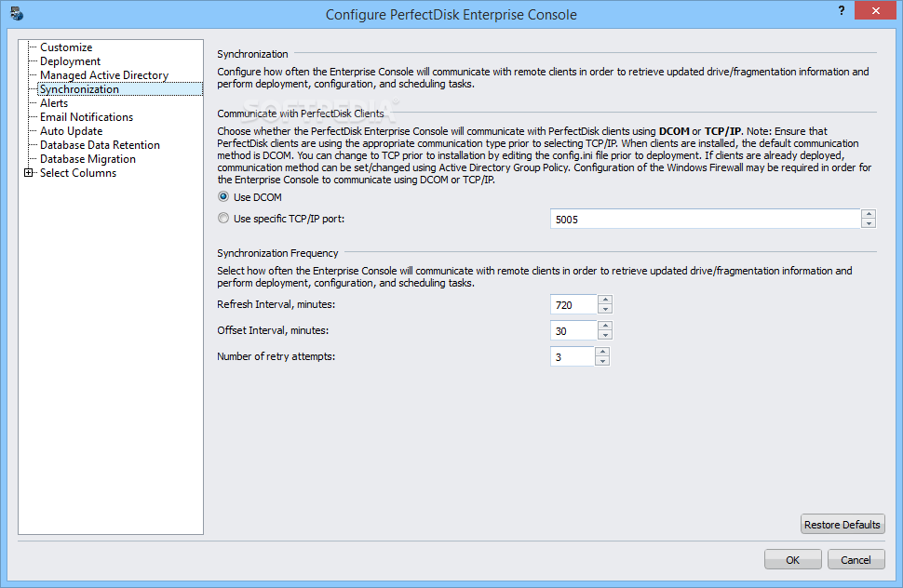Click the Restore Defaults button
The width and height of the screenshot is (903, 588).
(x=842, y=524)
